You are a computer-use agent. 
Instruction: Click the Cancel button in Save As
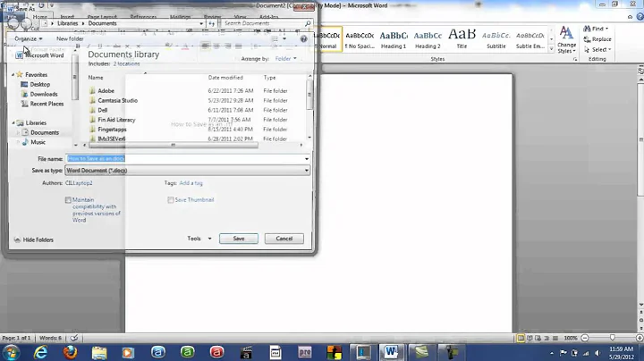coord(284,239)
